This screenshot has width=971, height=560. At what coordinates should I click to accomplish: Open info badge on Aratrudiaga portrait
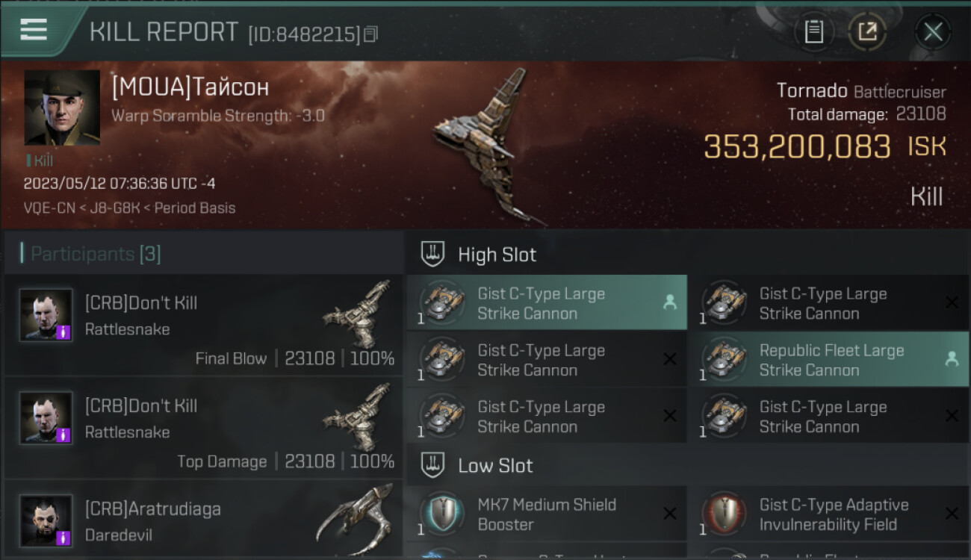(x=63, y=538)
